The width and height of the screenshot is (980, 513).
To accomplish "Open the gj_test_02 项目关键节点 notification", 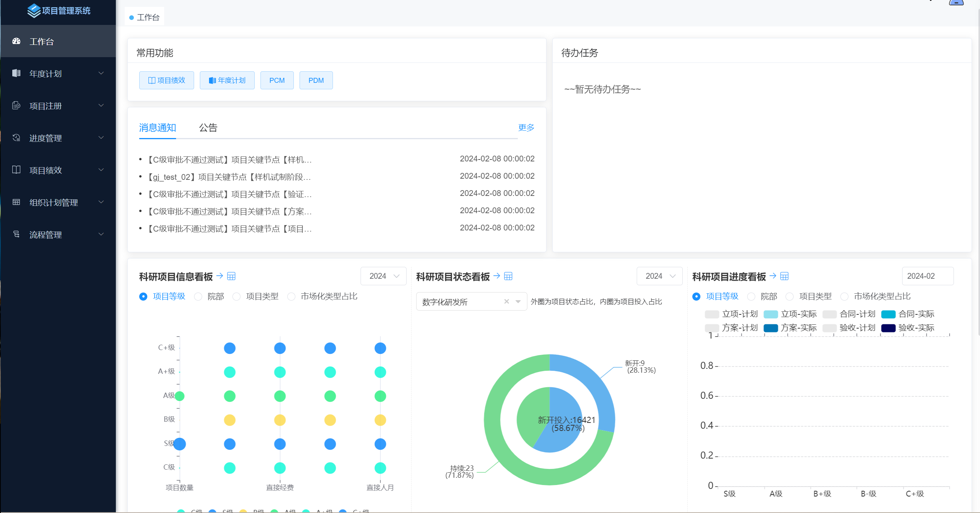I will coord(229,177).
